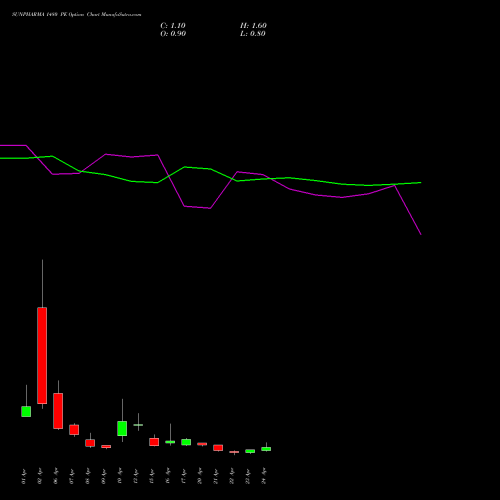Click the 09 Apr date label
Viewport: 500px width, 500px height.
(x=104, y=476)
